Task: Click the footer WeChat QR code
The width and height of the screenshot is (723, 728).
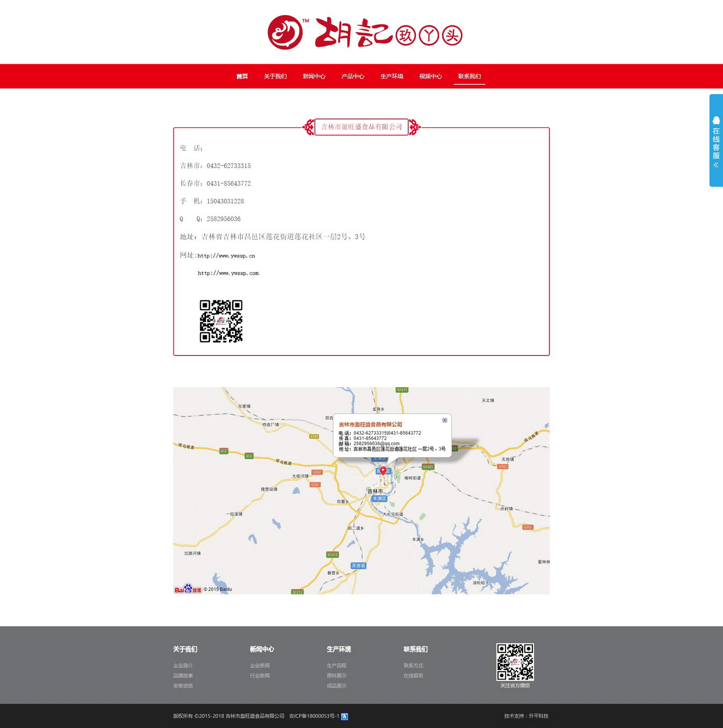Action: point(515,662)
